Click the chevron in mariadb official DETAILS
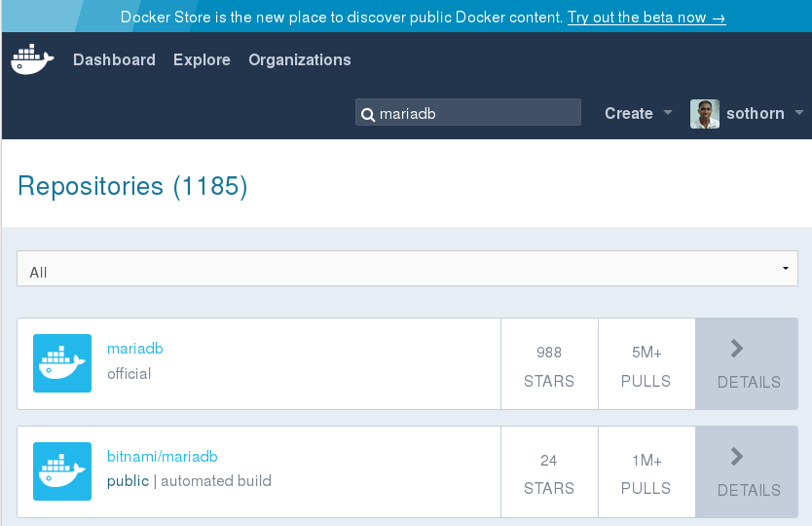The height and width of the screenshot is (526, 812). point(737,349)
